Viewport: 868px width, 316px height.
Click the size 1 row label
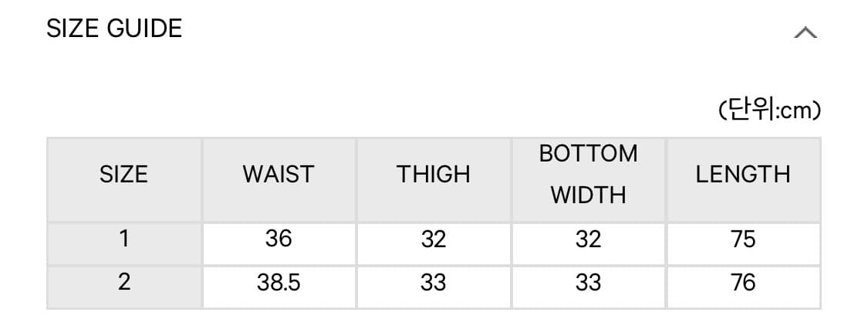click(124, 239)
